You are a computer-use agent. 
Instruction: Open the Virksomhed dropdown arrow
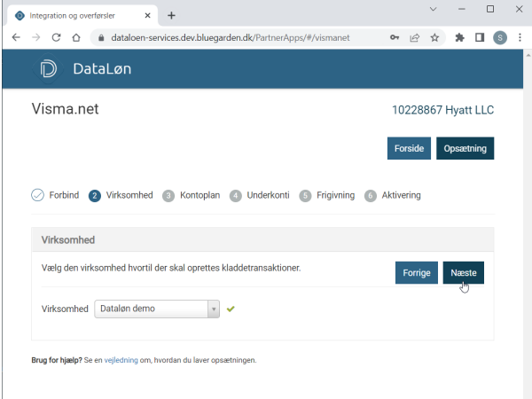214,309
